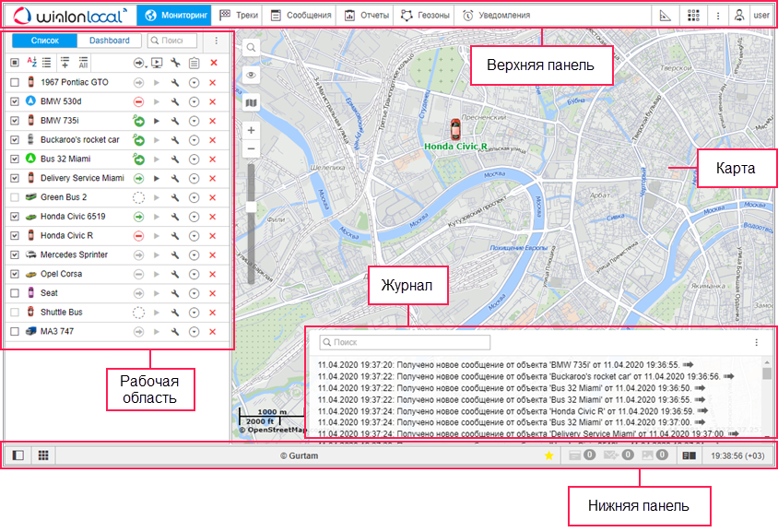Check the МАЗ 747 checkbox
Screen dimensions: 778x532
(x=15, y=332)
